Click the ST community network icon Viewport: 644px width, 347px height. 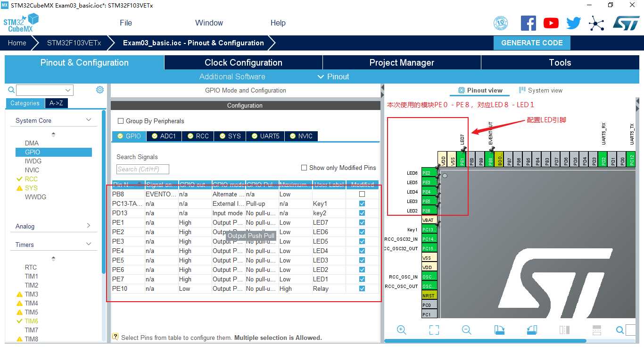coord(596,23)
